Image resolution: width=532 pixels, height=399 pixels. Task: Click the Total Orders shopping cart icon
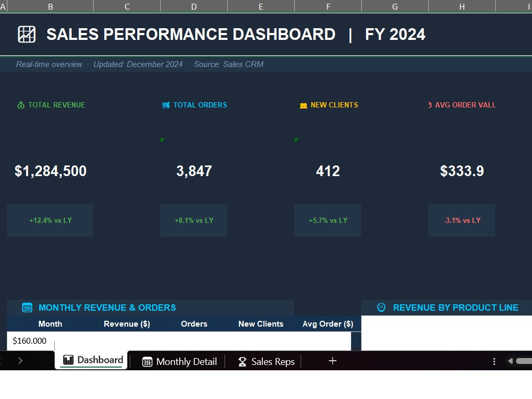click(166, 105)
